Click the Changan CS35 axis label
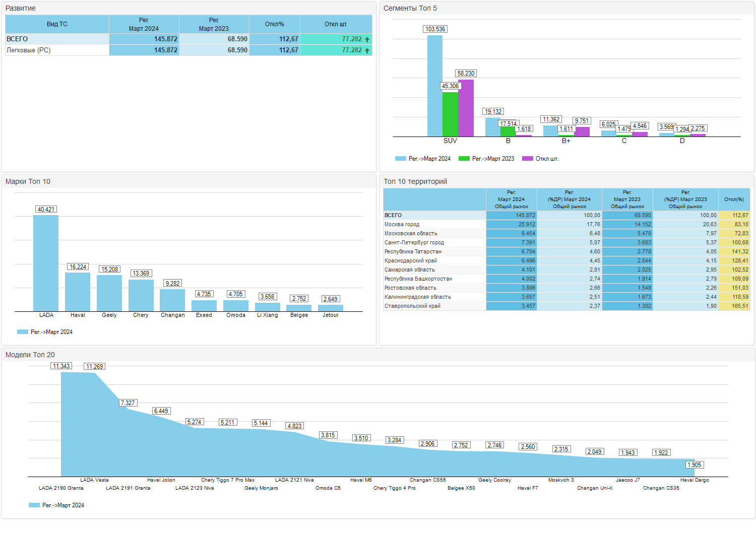The height and width of the screenshot is (534, 756). coord(661,488)
